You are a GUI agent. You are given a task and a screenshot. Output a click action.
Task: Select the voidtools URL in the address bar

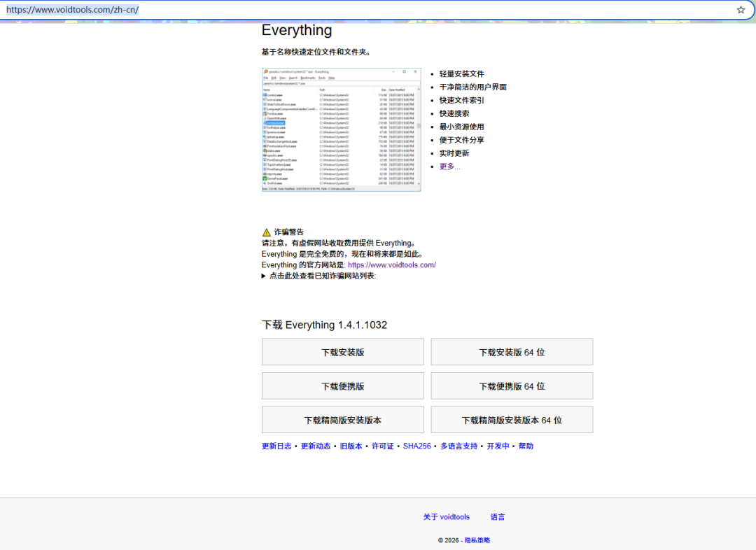pyautogui.click(x=72, y=10)
